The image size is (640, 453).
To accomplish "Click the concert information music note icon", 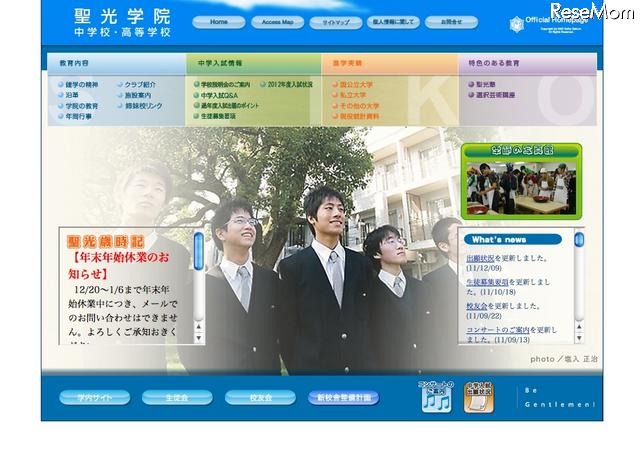I will pyautogui.click(x=436, y=396).
